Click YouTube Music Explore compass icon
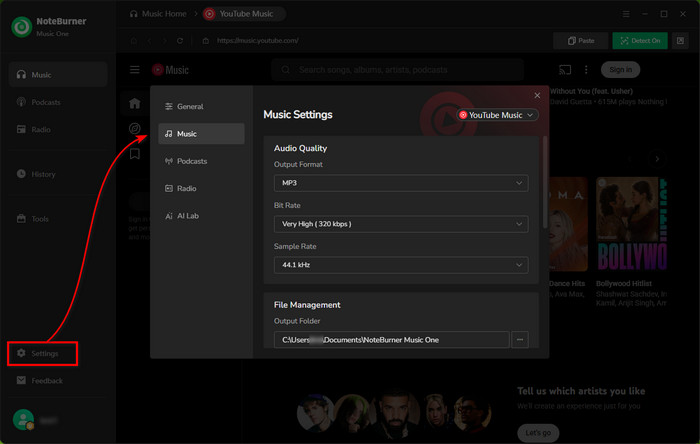 tap(135, 129)
